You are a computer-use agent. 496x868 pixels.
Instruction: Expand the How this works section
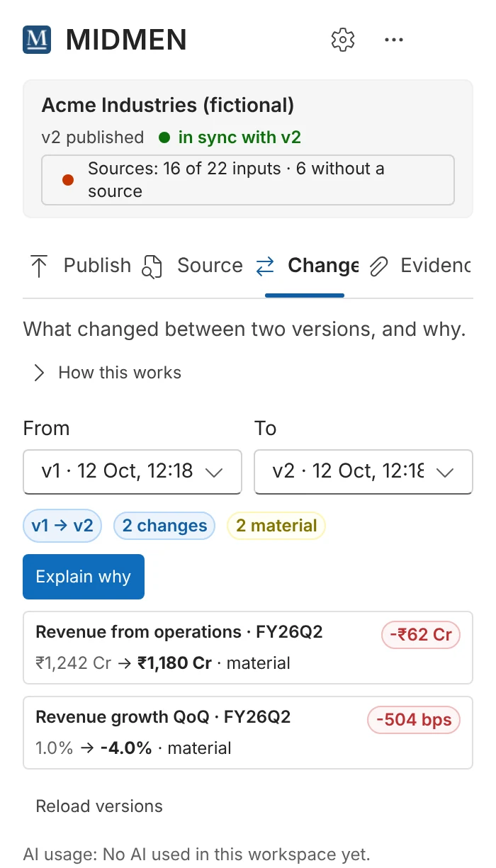[x=108, y=373]
